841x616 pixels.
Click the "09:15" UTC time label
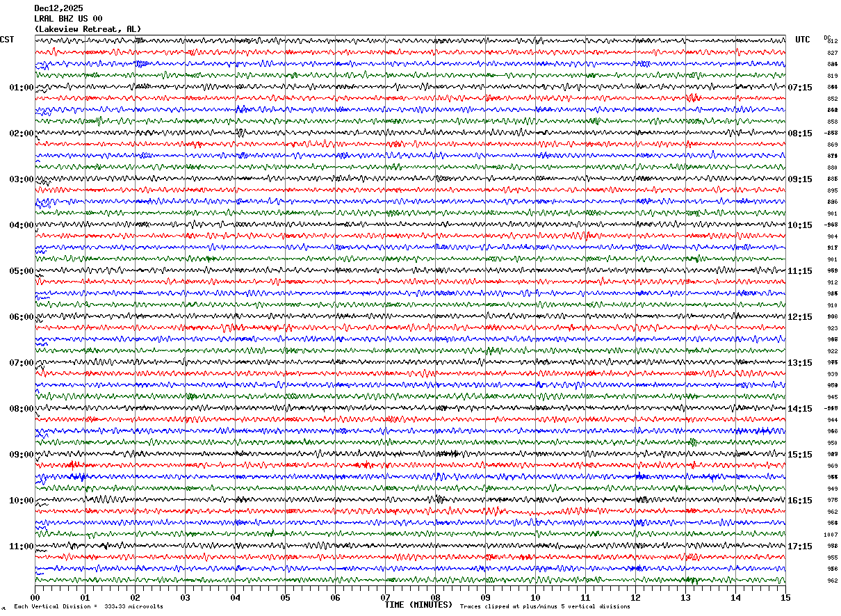(x=800, y=179)
